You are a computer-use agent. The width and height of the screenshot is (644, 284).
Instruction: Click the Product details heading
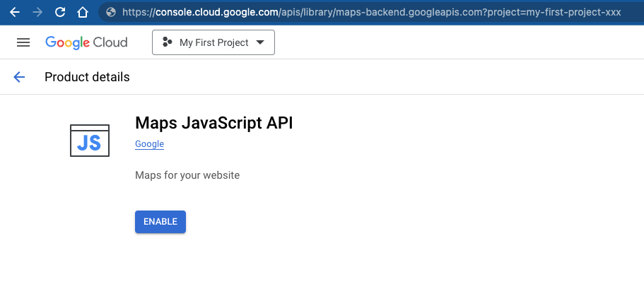[87, 77]
